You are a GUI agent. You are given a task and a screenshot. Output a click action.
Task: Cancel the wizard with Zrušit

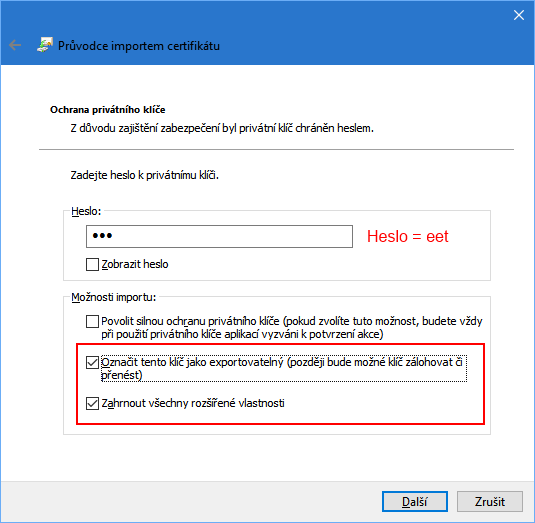(490, 502)
